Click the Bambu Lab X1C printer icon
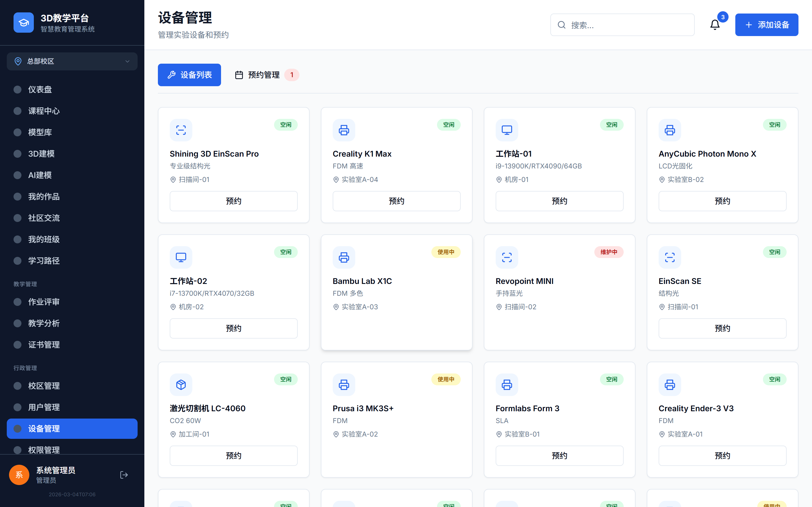The height and width of the screenshot is (507, 812). click(344, 257)
